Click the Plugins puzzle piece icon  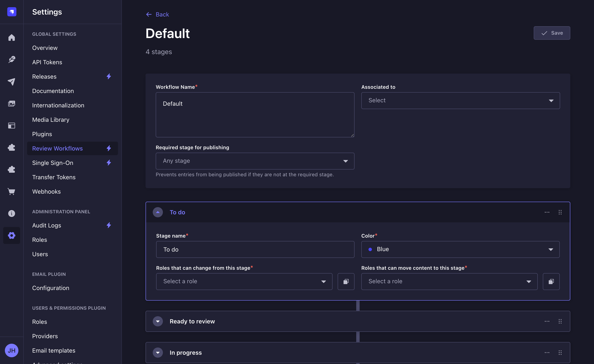[12, 147]
